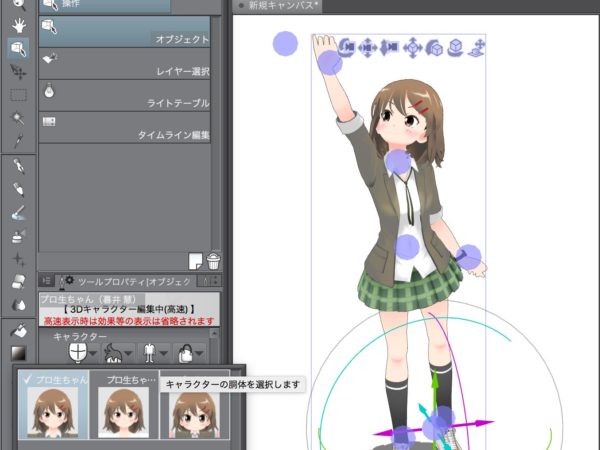Select the Fill bucket tool
The height and width of the screenshot is (450, 600).
tap(18, 331)
